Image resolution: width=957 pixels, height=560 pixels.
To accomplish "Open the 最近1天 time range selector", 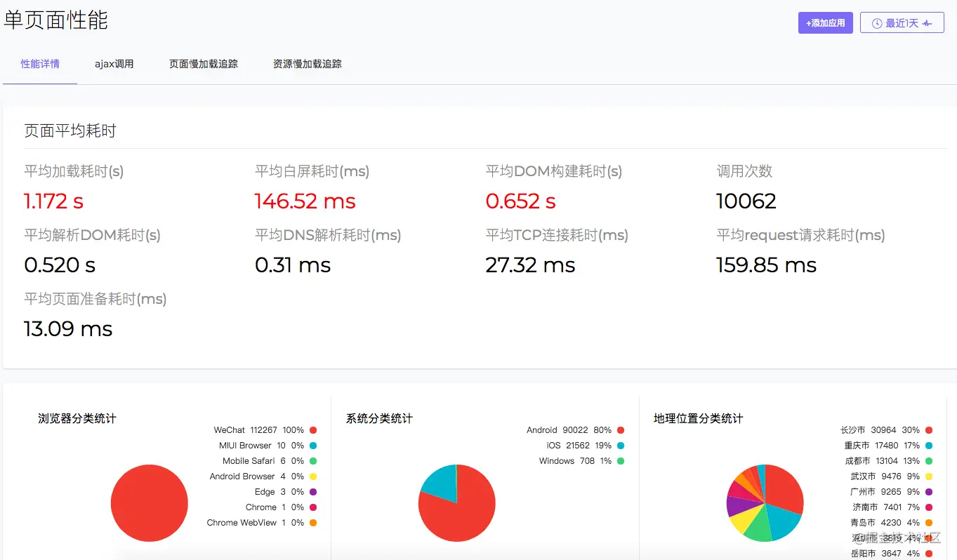I will [x=902, y=22].
